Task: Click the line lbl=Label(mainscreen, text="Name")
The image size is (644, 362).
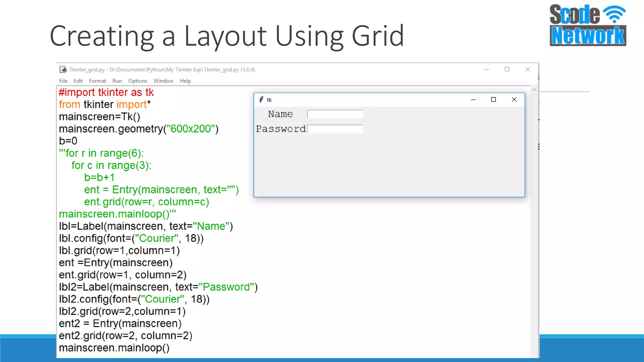Action: coord(146,226)
